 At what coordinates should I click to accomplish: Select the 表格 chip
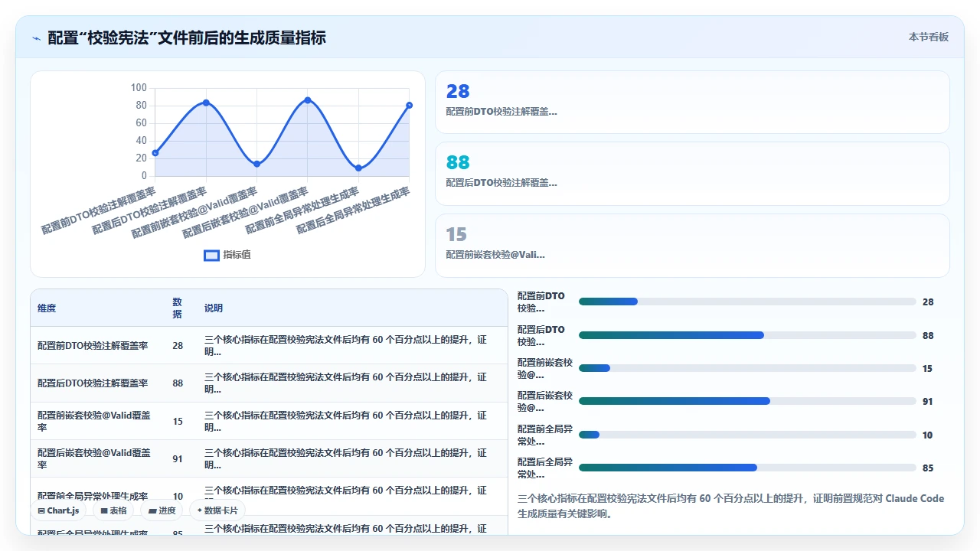tap(114, 510)
